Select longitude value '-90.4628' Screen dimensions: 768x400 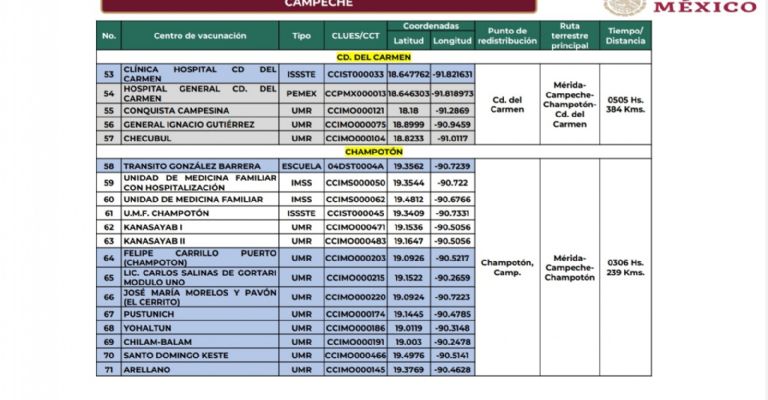tap(452, 370)
